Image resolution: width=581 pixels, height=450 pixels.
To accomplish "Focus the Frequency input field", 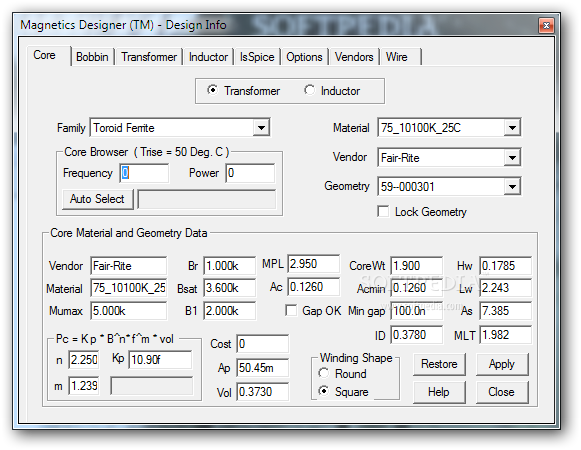I will 145,173.
